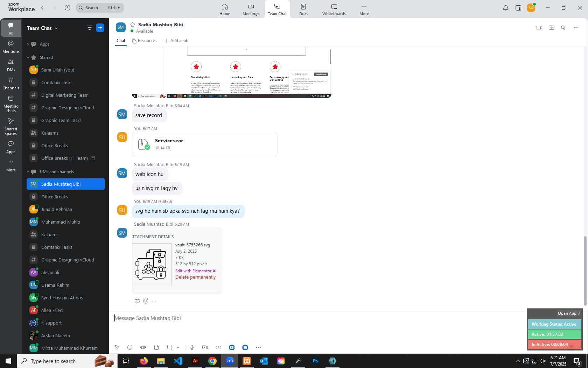Viewport: 588px width, 368px height.
Task: Star the Sadia Mushtaq Bibi chat
Action: [x=133, y=25]
